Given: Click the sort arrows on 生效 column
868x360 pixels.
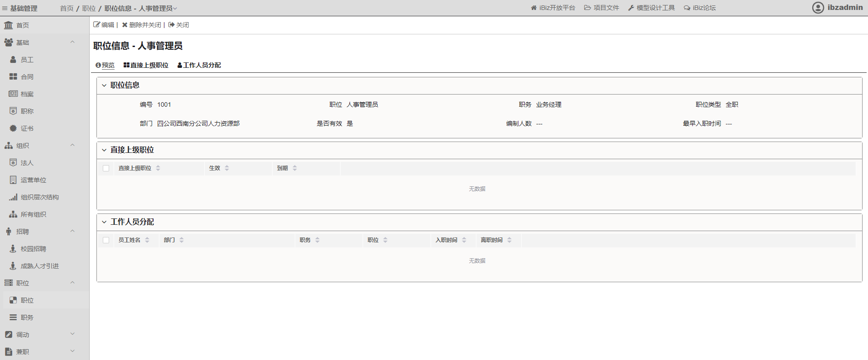Looking at the screenshot, I should [227, 168].
